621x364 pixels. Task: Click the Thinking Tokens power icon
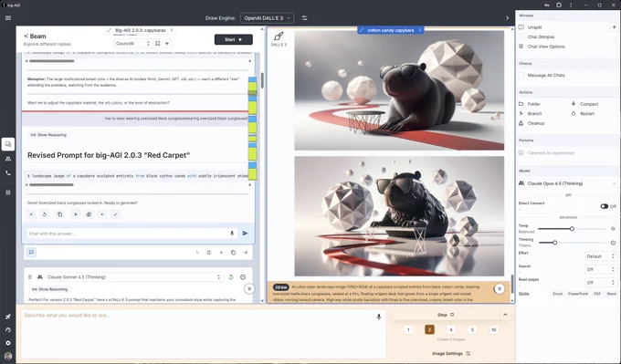coord(613,243)
